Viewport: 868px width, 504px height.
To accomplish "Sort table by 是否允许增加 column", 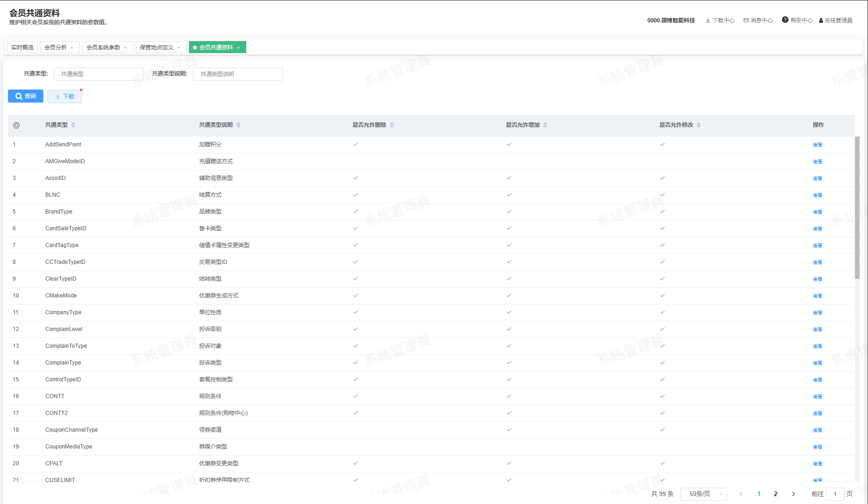I will (545, 125).
